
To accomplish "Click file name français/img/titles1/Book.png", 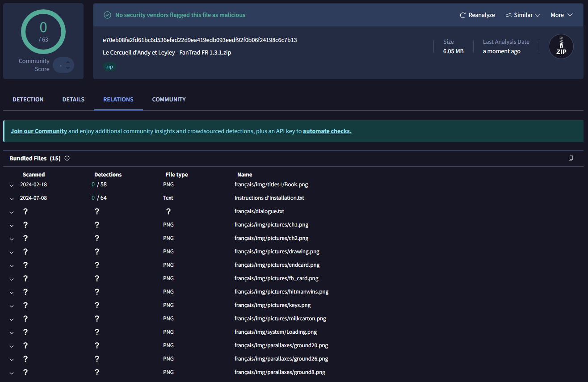I will 271,185.
